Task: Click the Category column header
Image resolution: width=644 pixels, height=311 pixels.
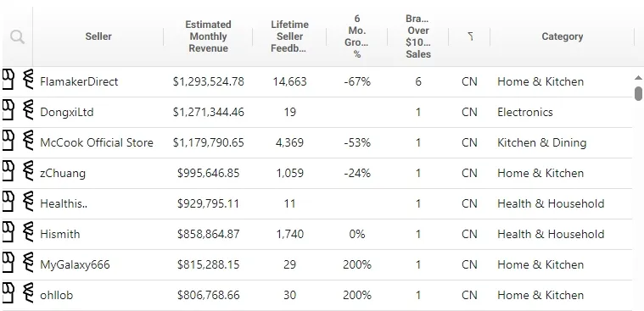Action: [x=563, y=36]
